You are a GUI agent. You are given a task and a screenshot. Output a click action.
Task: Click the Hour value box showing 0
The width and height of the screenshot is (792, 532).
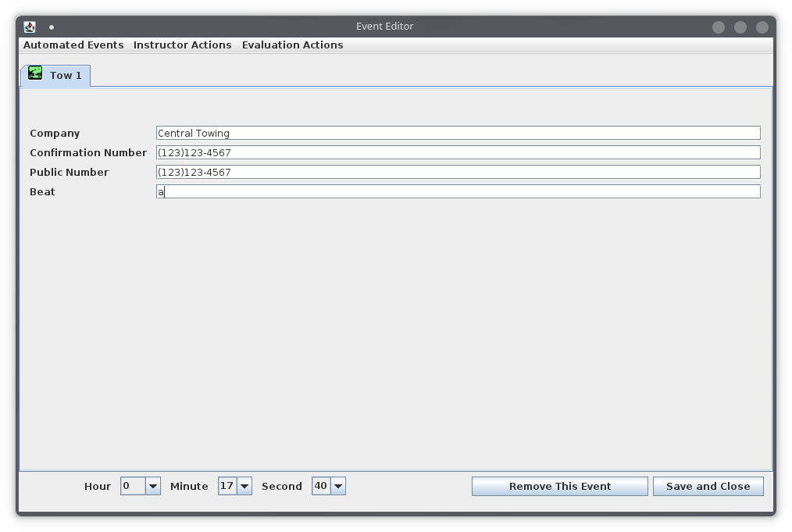134,486
